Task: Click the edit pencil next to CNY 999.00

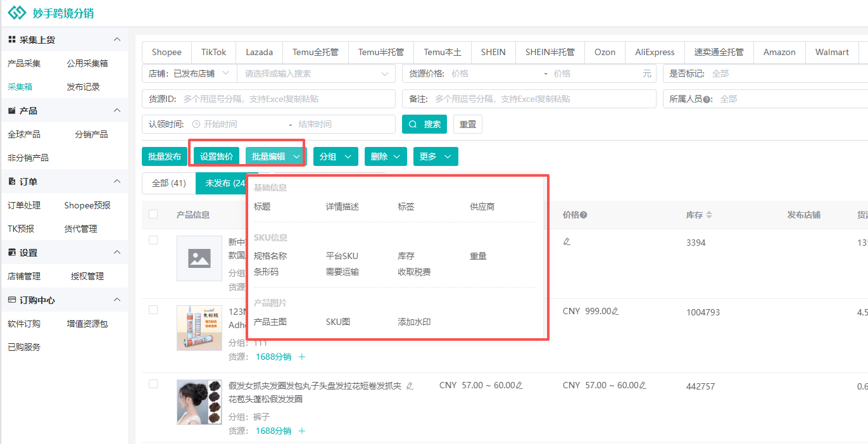Action: tap(615, 312)
